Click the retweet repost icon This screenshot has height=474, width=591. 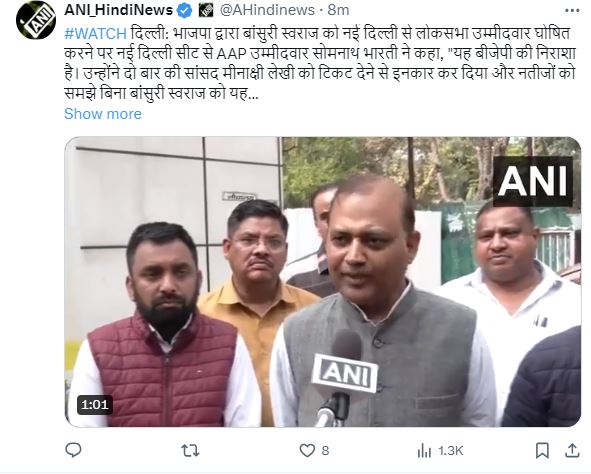[x=190, y=450]
